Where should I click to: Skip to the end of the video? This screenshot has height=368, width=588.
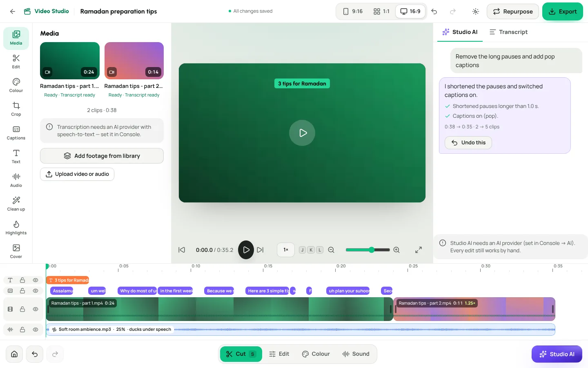click(x=260, y=250)
